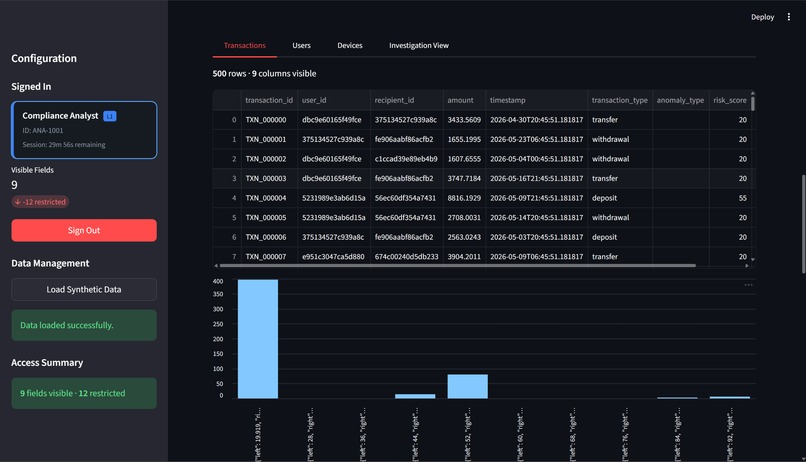The width and height of the screenshot is (806, 462).
Task: Click table scroll-right arrow
Action: click(x=746, y=266)
